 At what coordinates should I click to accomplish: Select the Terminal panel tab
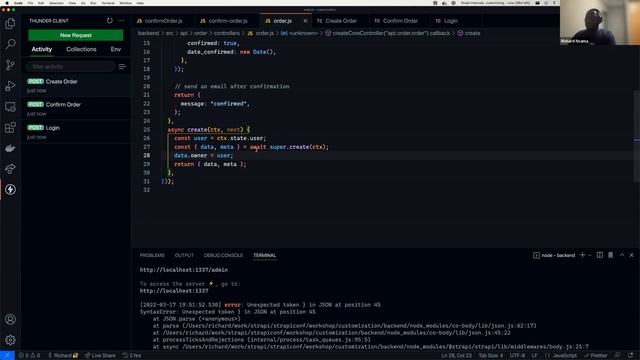click(x=264, y=255)
